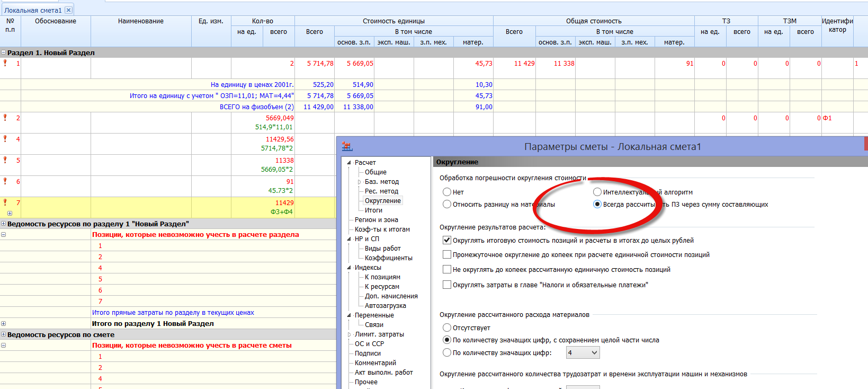Click the Наименование column header
868x389 pixels.
pos(140,21)
